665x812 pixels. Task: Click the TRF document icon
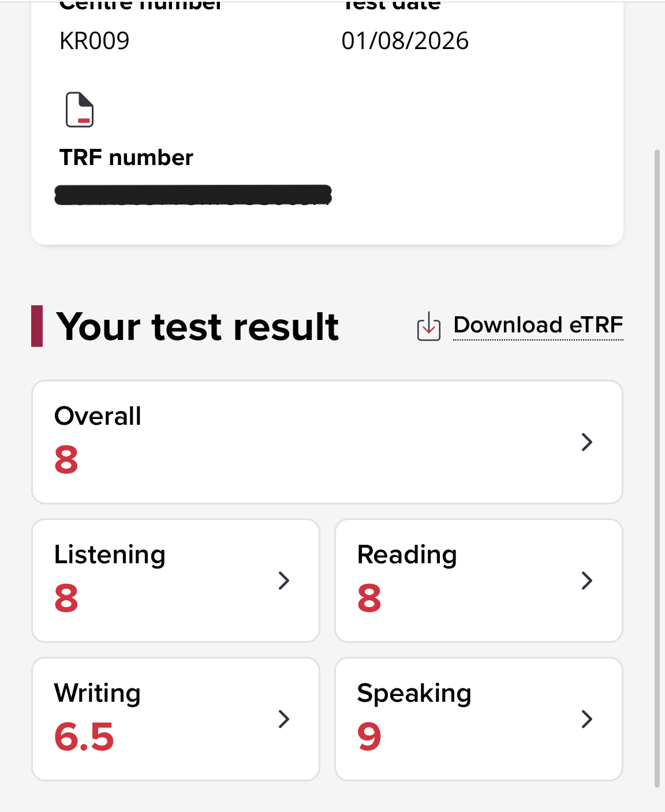[x=80, y=110]
